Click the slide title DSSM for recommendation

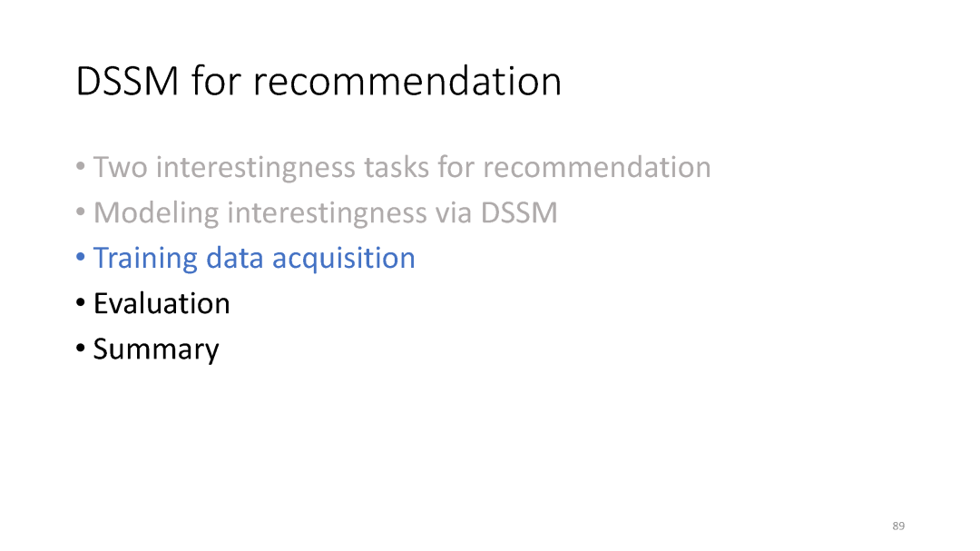[x=318, y=82]
